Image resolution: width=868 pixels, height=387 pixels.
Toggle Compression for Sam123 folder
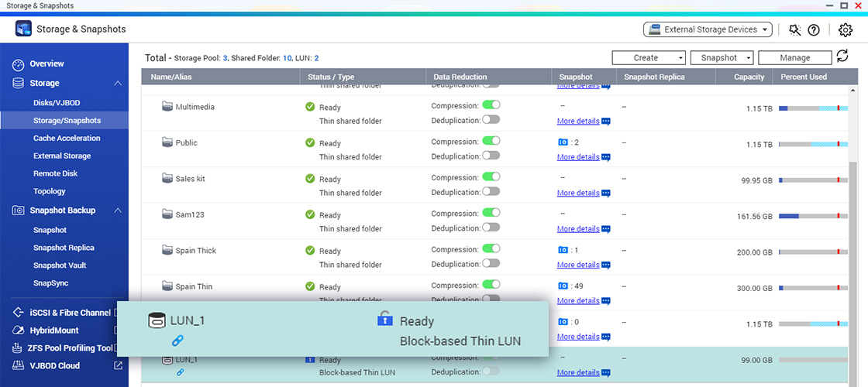point(491,213)
